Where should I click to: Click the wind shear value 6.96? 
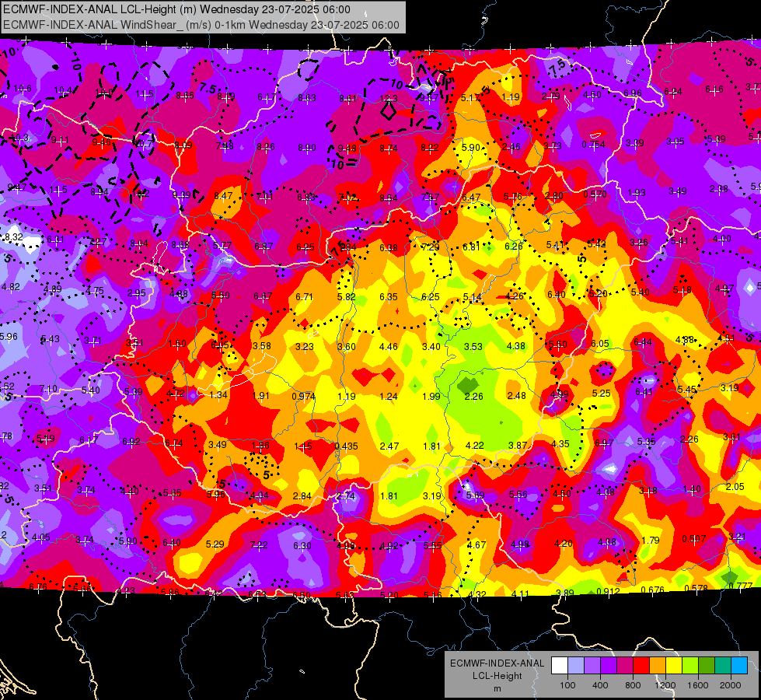click(633, 93)
